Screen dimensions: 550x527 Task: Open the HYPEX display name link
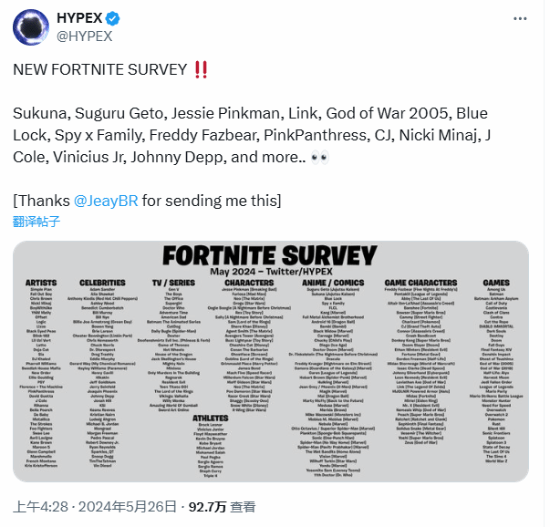(79, 18)
